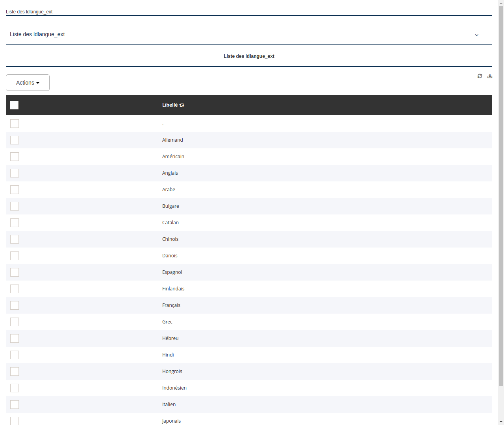The image size is (504, 425).
Task: Check the Arabe row checkbox
Action: click(x=14, y=189)
